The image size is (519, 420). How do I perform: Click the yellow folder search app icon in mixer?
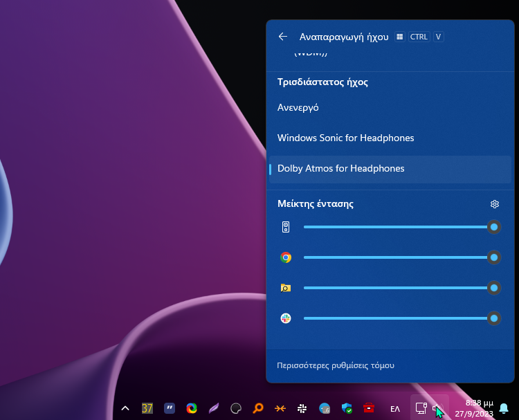click(x=286, y=288)
